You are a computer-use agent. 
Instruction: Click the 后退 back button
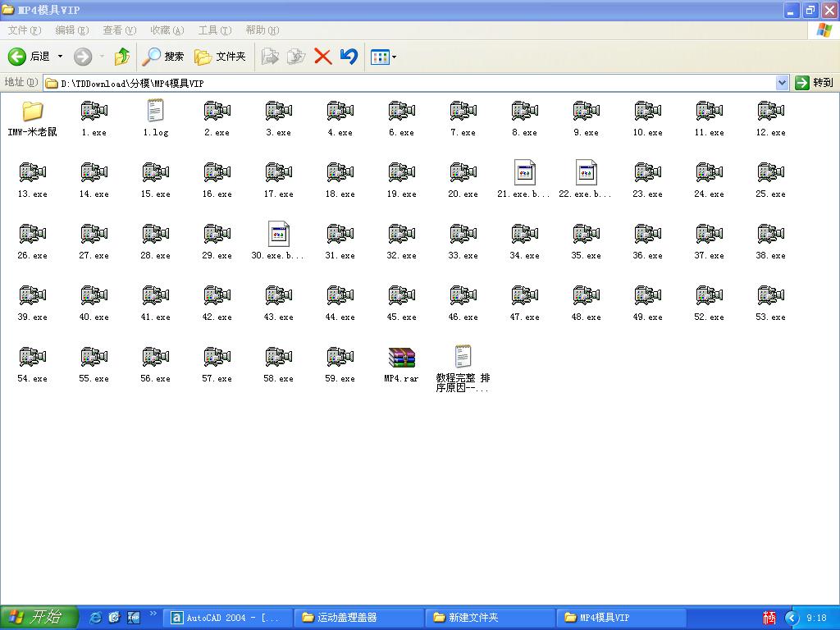click(x=29, y=57)
